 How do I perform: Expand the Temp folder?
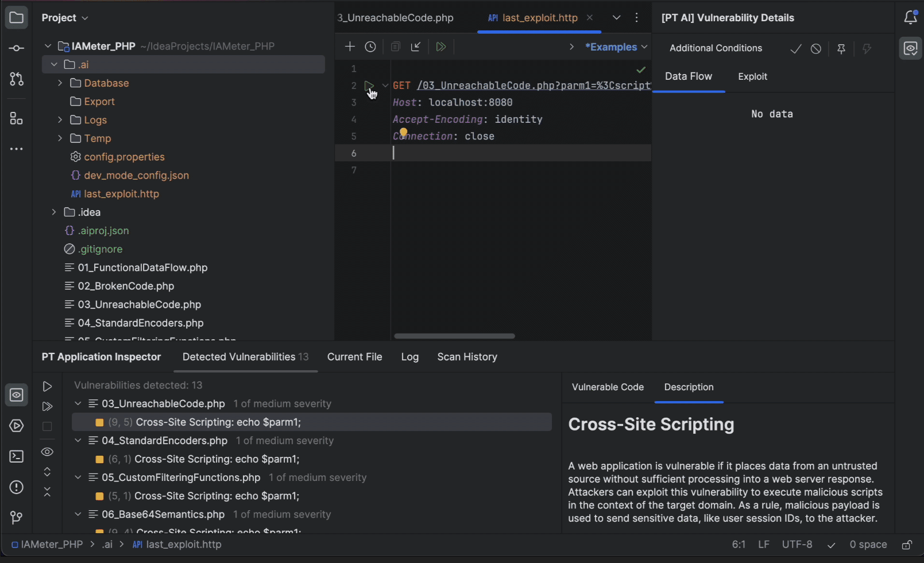(x=60, y=138)
